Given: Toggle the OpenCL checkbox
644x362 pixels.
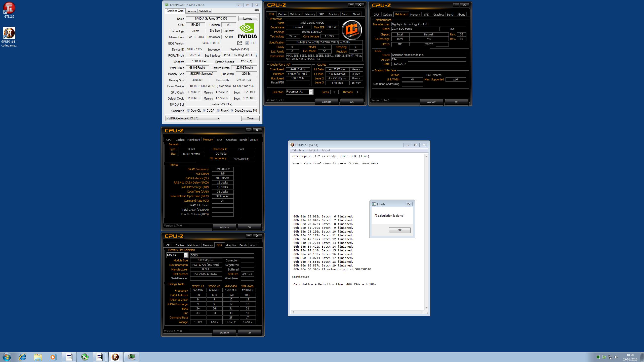Looking at the screenshot, I should pos(188,111).
